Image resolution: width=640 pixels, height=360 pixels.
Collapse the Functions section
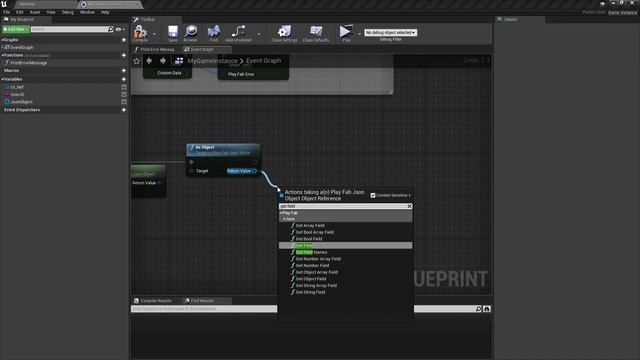click(2, 55)
